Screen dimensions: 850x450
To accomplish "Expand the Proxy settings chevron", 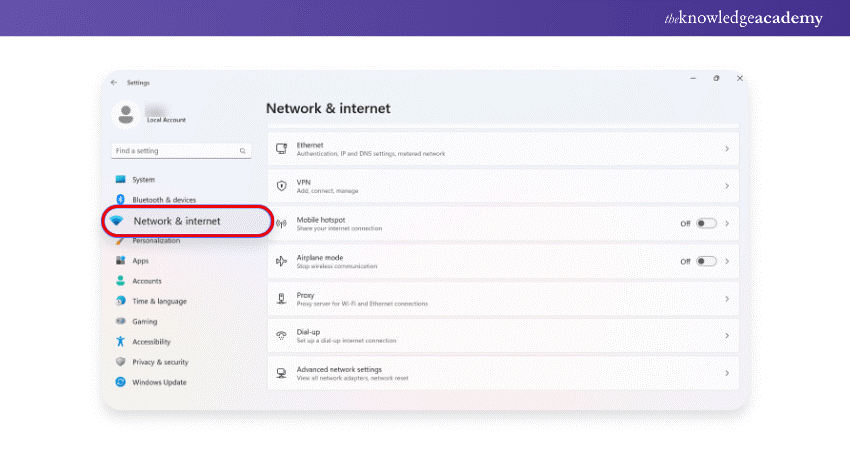I will tap(727, 298).
